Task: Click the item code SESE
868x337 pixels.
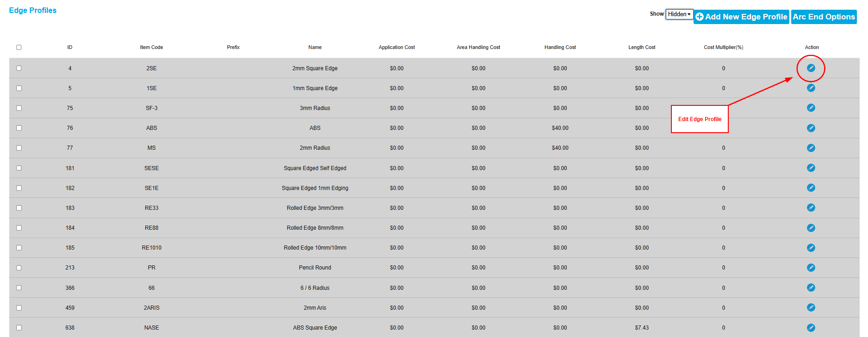Action: point(151,168)
